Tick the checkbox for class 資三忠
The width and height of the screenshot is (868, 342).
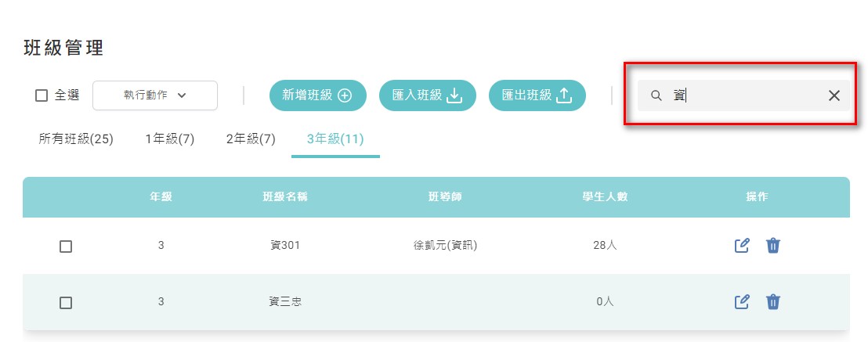click(66, 303)
